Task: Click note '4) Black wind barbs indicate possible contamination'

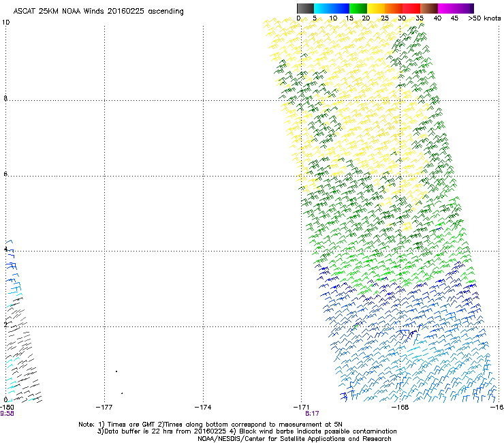Action: click(313, 431)
